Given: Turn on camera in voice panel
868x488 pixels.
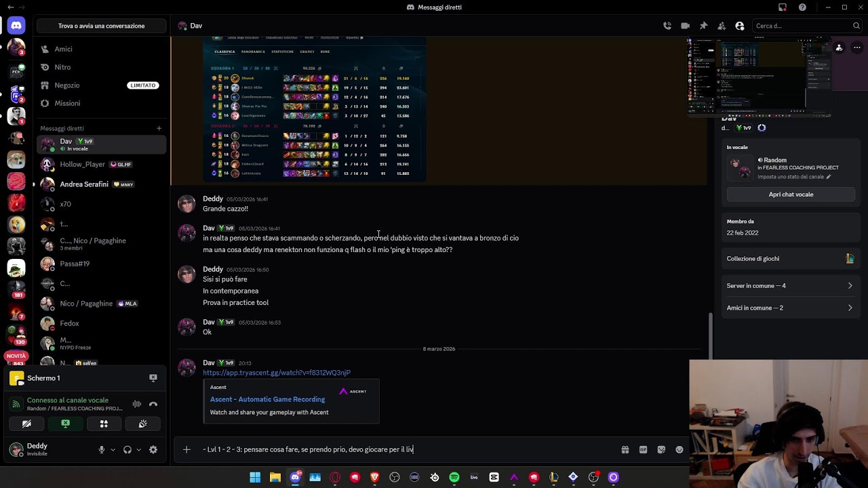Looking at the screenshot, I should tap(26, 424).
